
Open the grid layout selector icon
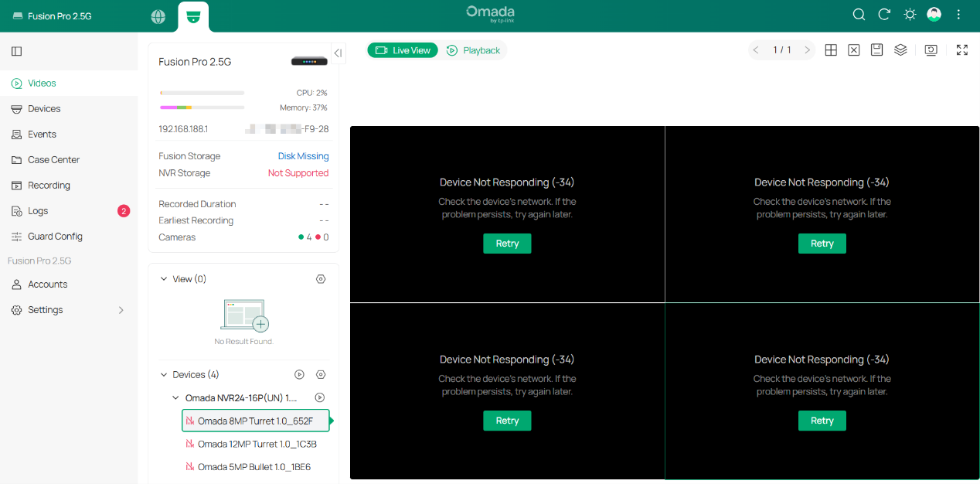point(831,50)
